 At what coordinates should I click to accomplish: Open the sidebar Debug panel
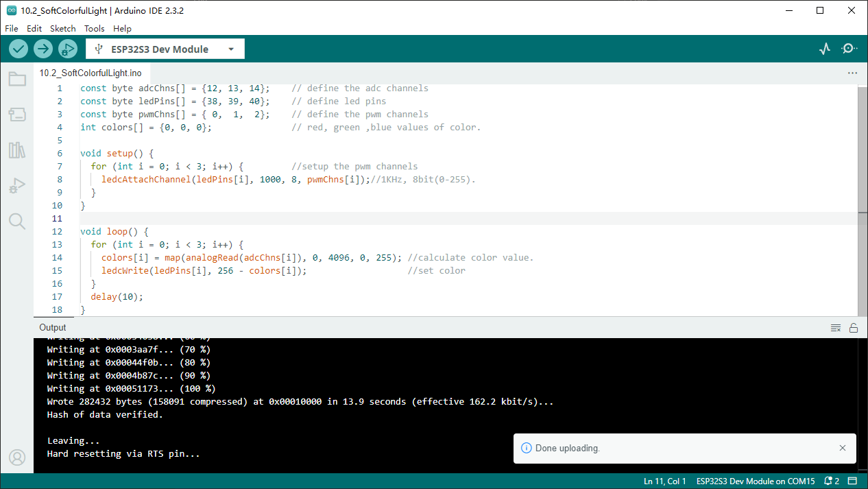17,186
